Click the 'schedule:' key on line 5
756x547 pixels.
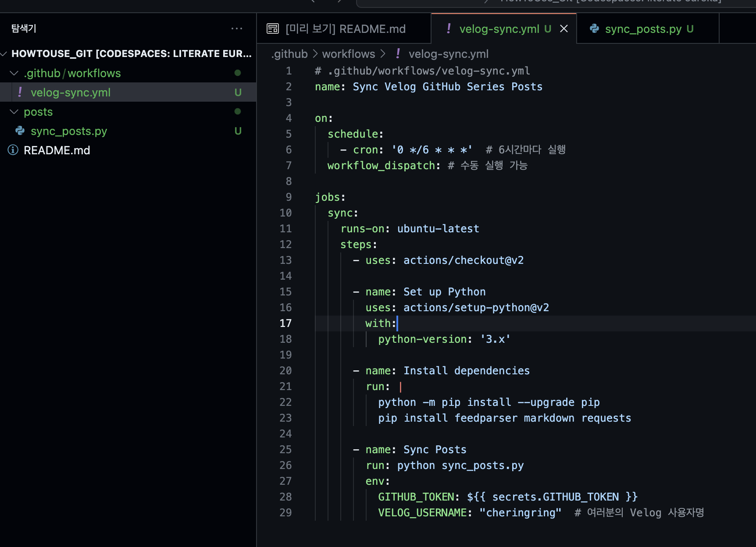coord(356,134)
